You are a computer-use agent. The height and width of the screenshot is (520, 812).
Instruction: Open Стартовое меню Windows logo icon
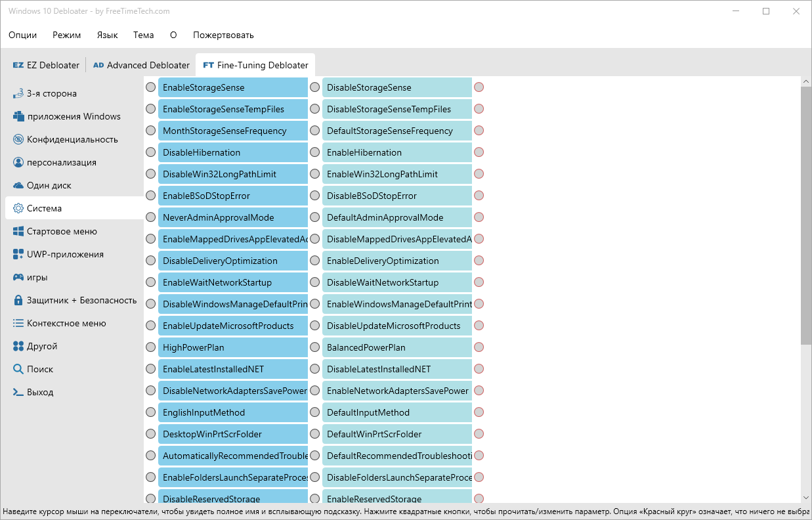coord(18,231)
